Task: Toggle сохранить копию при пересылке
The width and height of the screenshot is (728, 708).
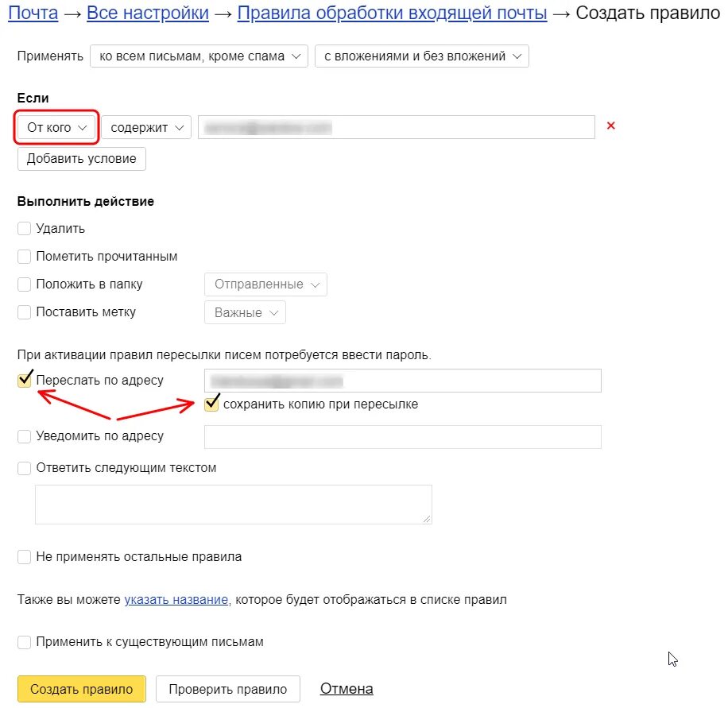Action: [x=211, y=404]
